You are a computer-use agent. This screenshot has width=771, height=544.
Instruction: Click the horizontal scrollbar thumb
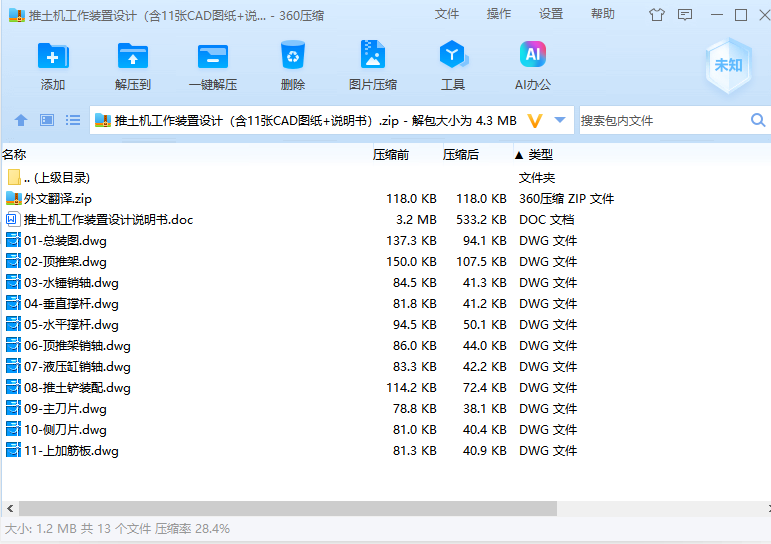click(288, 508)
